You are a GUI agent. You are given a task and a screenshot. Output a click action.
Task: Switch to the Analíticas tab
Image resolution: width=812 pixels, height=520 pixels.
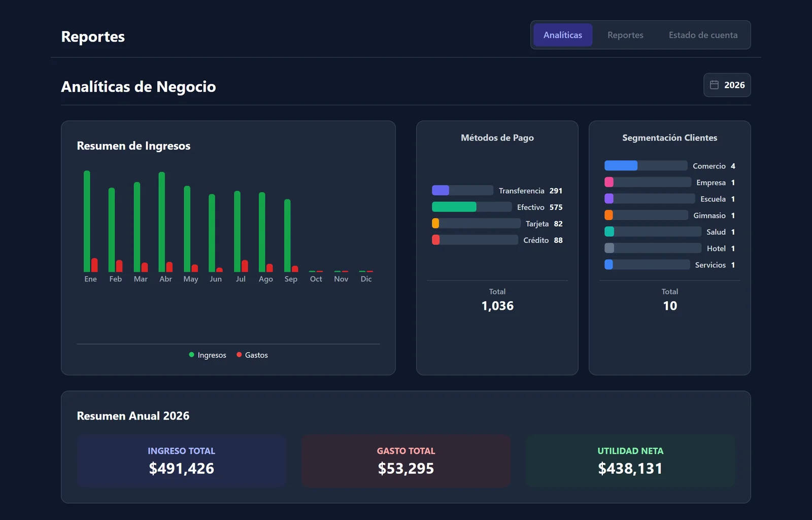563,35
